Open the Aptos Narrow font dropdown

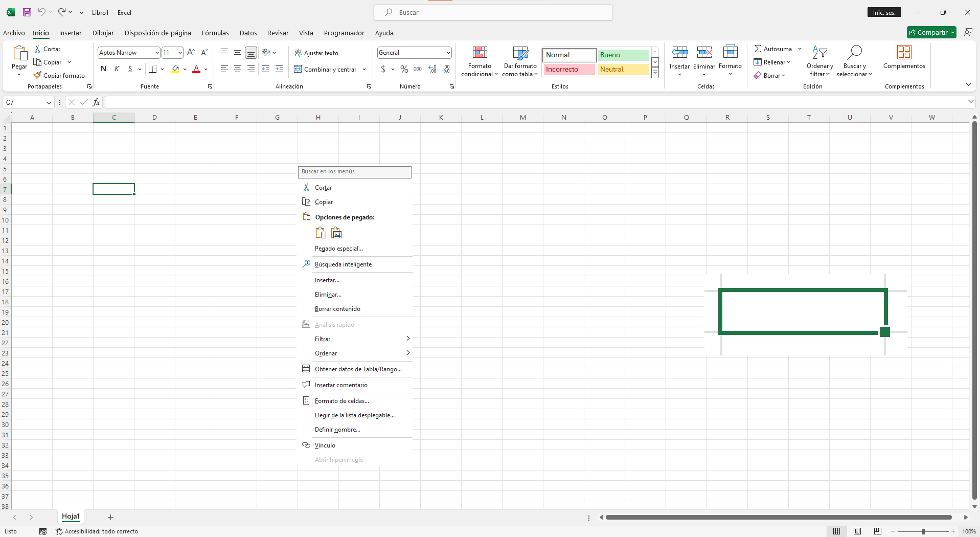[x=156, y=53]
